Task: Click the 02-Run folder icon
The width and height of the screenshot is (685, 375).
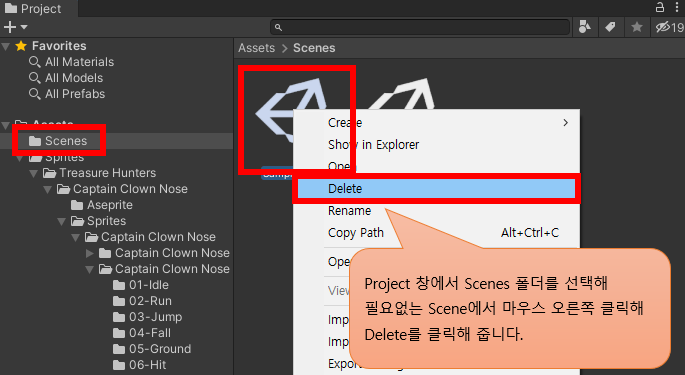Action: point(119,301)
